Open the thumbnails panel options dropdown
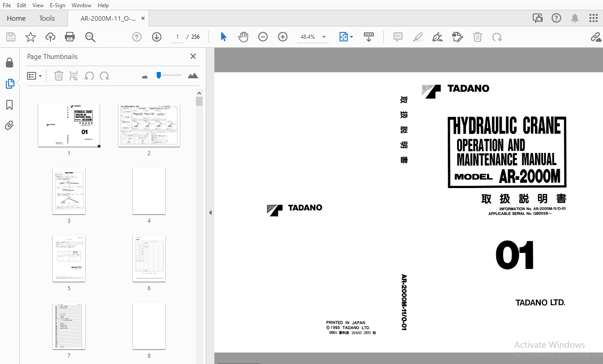This screenshot has width=603, height=364. [35, 76]
